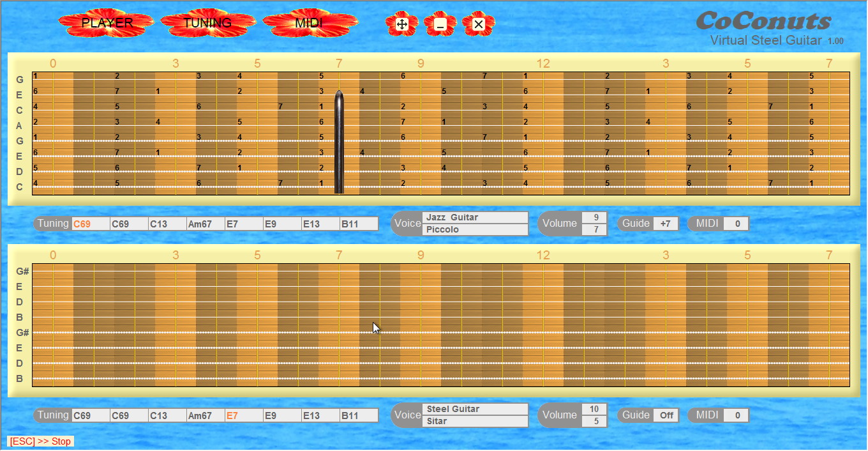Select Am67 tuning on lower guitar

pyautogui.click(x=206, y=415)
